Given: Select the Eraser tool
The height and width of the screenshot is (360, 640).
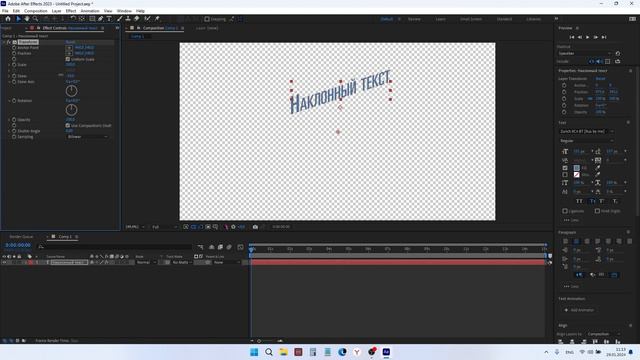Looking at the screenshot, I should click(x=137, y=19).
